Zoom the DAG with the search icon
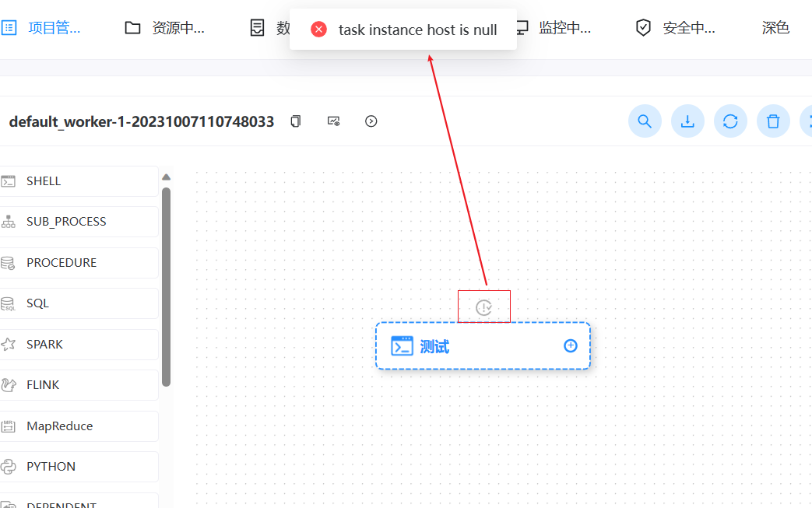This screenshot has width=812, height=508. 645,121
